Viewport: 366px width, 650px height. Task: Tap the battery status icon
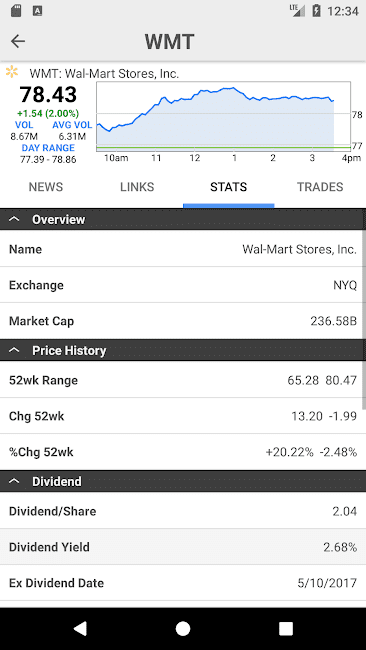(x=316, y=11)
